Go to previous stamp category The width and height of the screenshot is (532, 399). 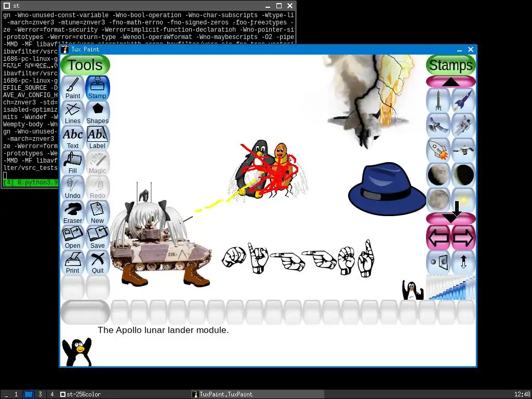point(438,237)
